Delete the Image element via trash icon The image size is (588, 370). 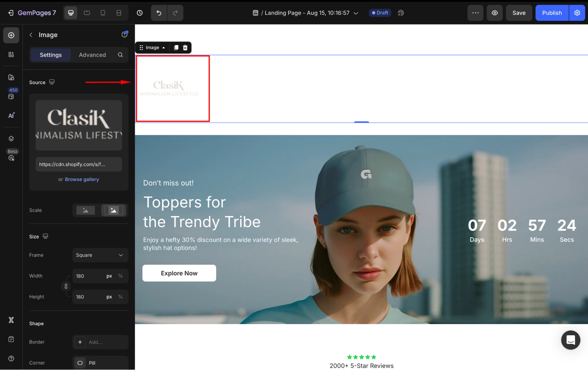point(185,48)
